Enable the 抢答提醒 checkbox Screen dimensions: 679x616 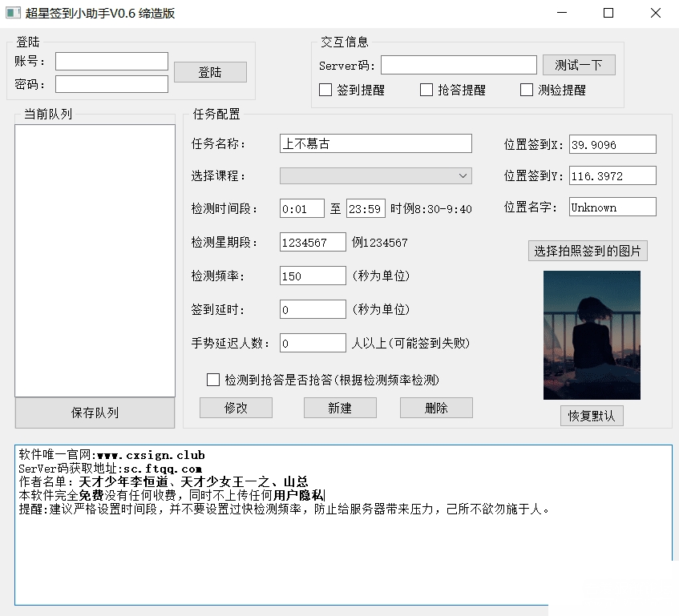(x=426, y=90)
